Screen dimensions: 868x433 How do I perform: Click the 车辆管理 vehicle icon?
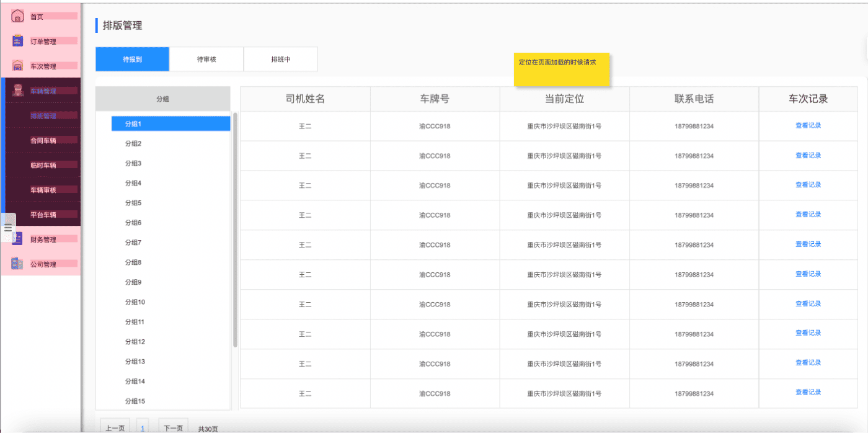18,91
